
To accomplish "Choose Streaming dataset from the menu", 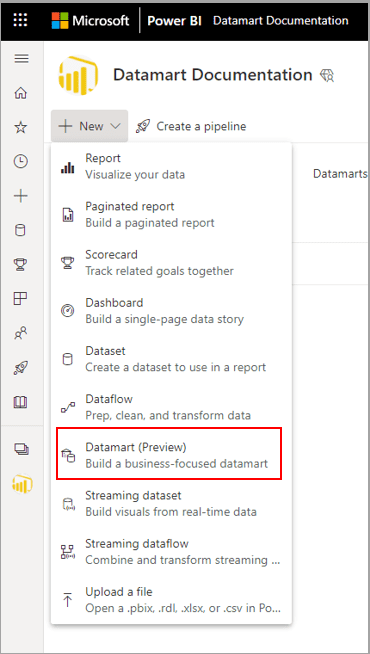I will click(171, 504).
